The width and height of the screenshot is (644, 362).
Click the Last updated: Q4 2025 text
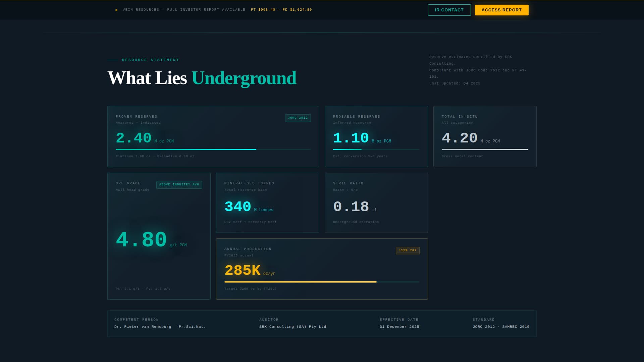tap(455, 83)
